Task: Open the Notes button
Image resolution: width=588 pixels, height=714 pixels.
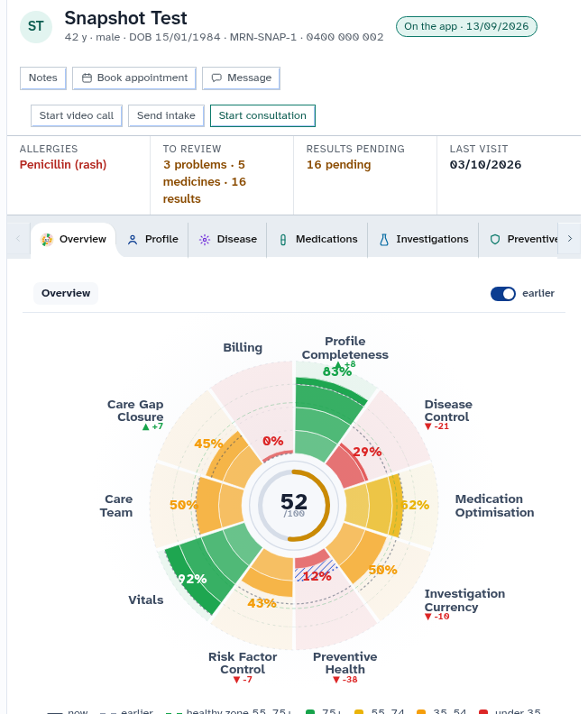Action: tap(43, 78)
